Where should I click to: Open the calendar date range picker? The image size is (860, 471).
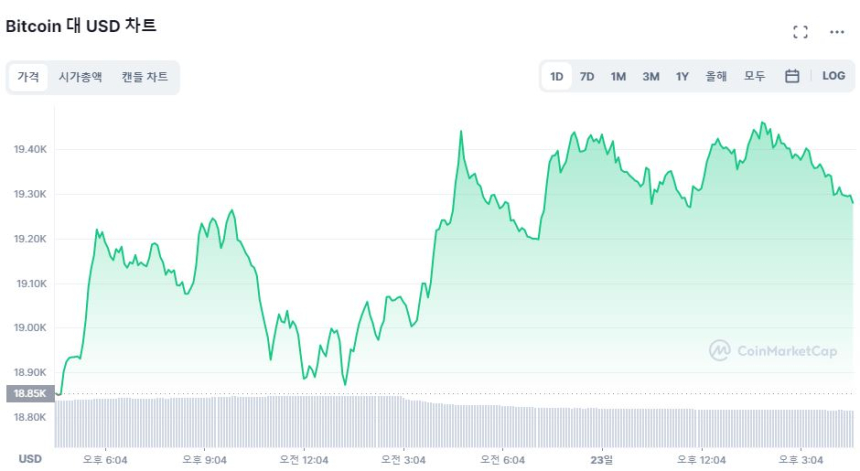tap(792, 76)
